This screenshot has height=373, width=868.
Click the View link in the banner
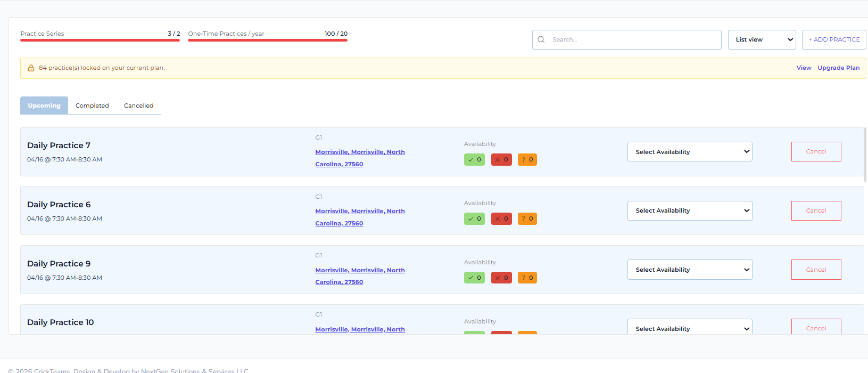[x=804, y=68]
